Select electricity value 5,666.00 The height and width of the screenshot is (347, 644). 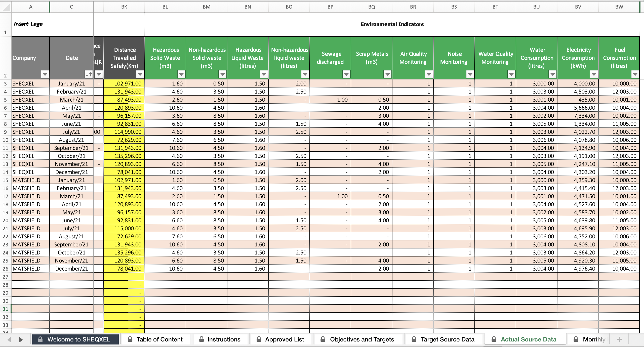click(578, 108)
